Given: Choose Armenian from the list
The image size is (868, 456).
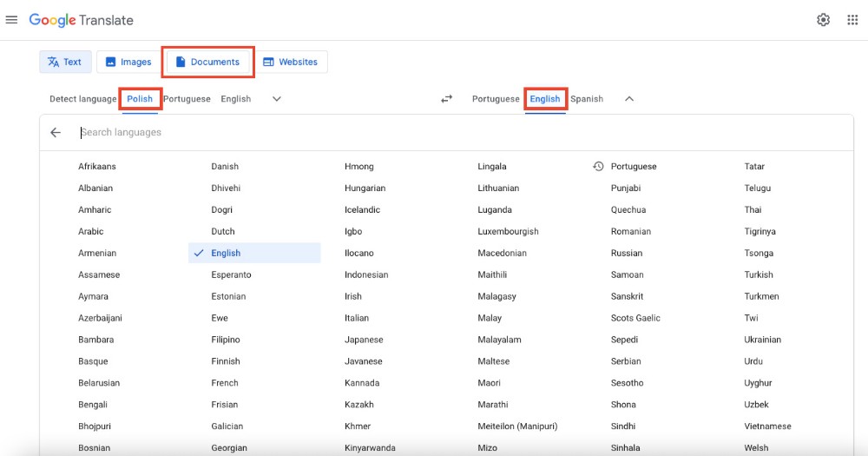Looking at the screenshot, I should tap(97, 254).
